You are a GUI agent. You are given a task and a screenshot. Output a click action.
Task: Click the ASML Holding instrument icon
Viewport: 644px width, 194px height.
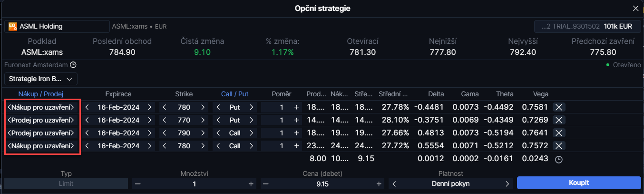[x=13, y=26]
